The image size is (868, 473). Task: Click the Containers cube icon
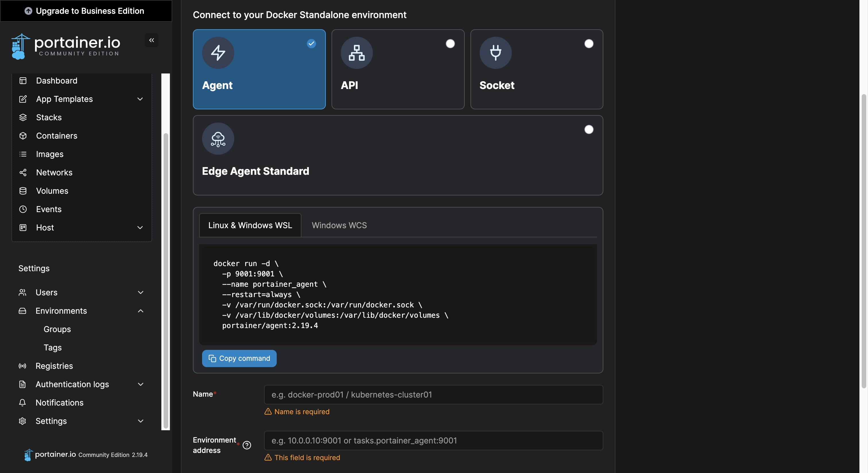point(23,136)
